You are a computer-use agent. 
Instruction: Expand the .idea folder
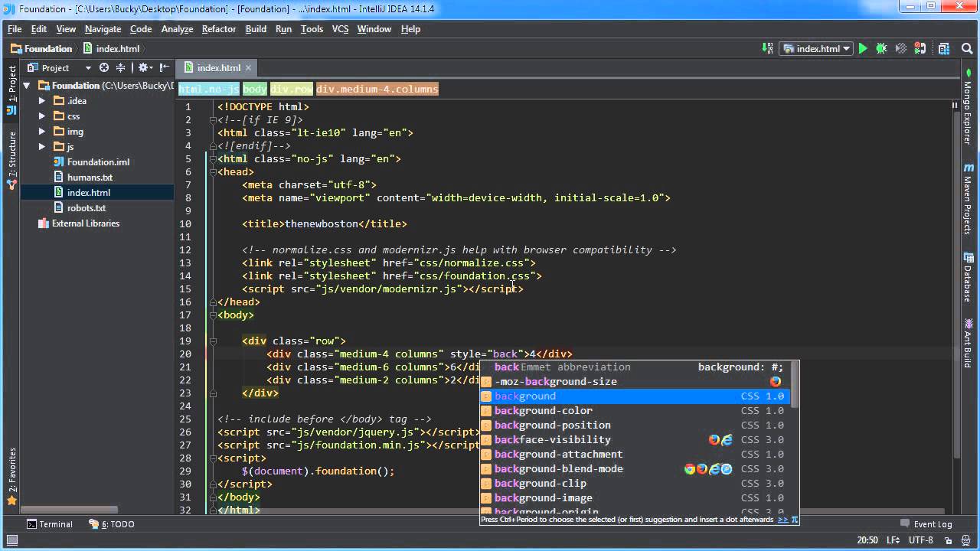(x=42, y=101)
